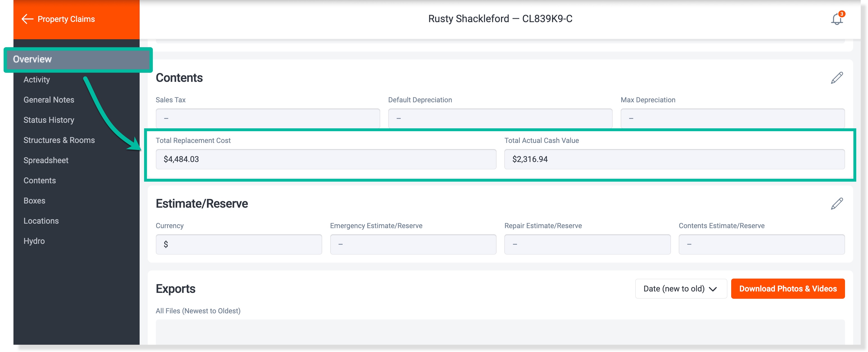The image size is (868, 352).
Task: Open the Date (new to old) sort dropdown
Action: pos(680,289)
